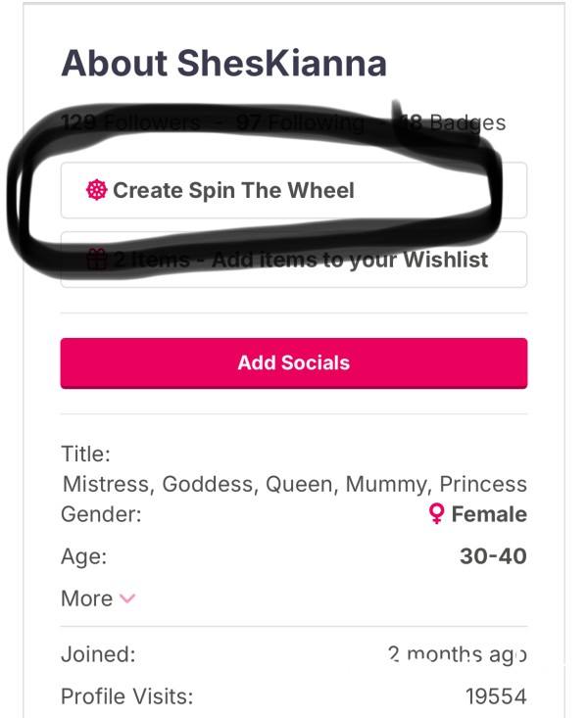The image size is (588, 718).
Task: Click the Profile Visits label
Action: 127,696
